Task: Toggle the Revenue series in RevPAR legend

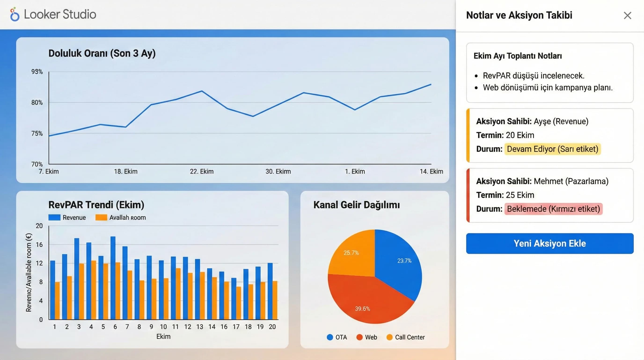Action: tap(55, 217)
